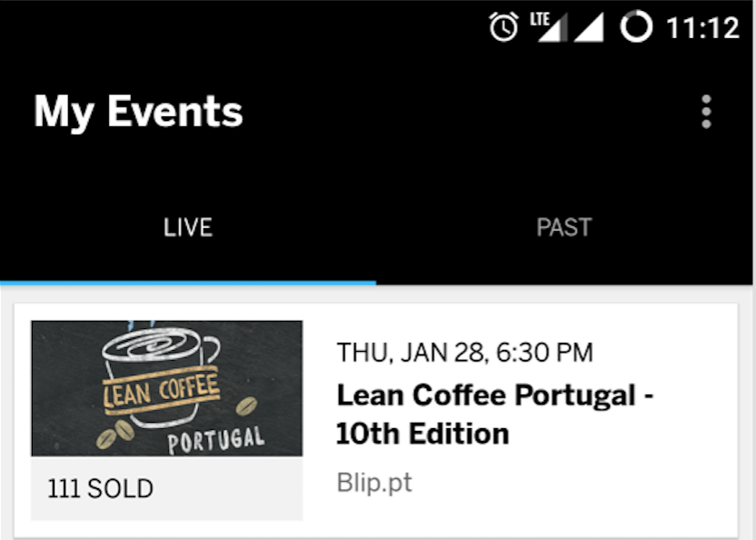
Task: Open Lean Coffee Portugal - 10th Edition event
Action: (x=495, y=415)
